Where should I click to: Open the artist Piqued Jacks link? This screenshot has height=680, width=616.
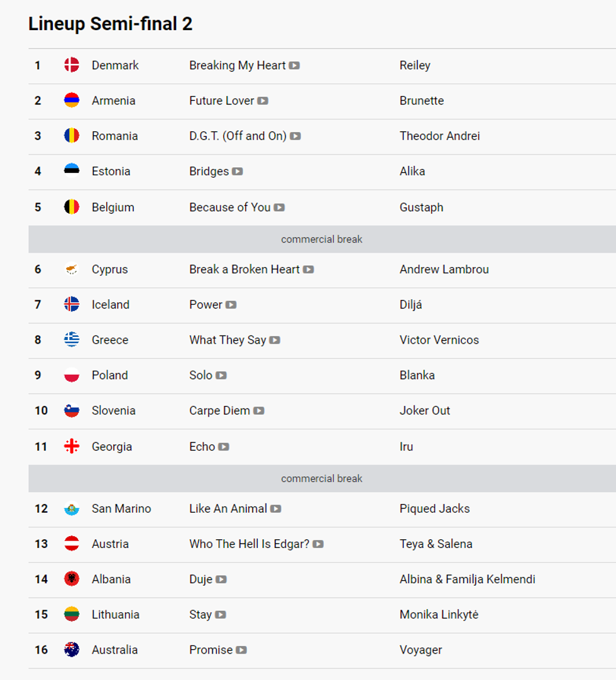434,509
